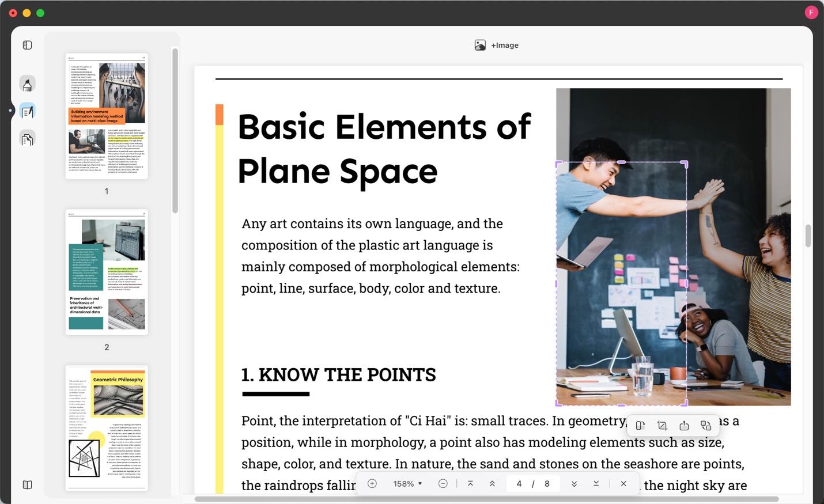Select page 1 thumbnail
This screenshot has width=824, height=504.
point(107,116)
